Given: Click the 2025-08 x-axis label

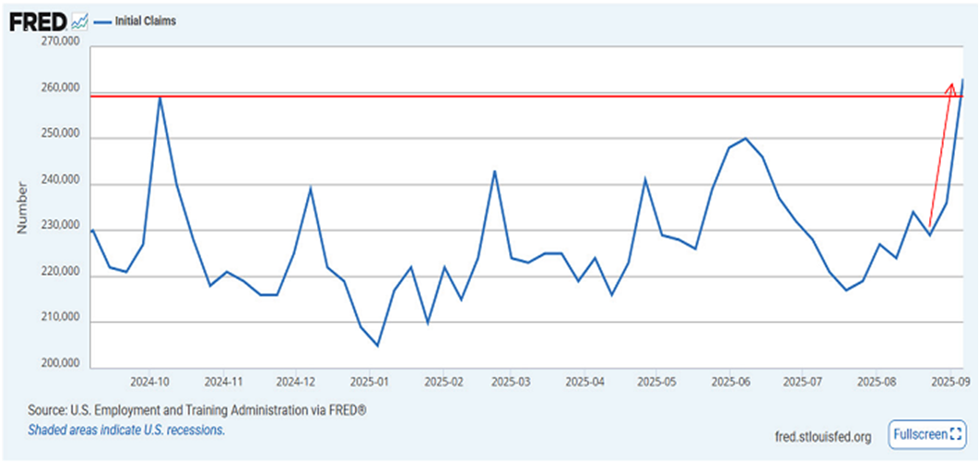Looking at the screenshot, I should click(x=876, y=380).
